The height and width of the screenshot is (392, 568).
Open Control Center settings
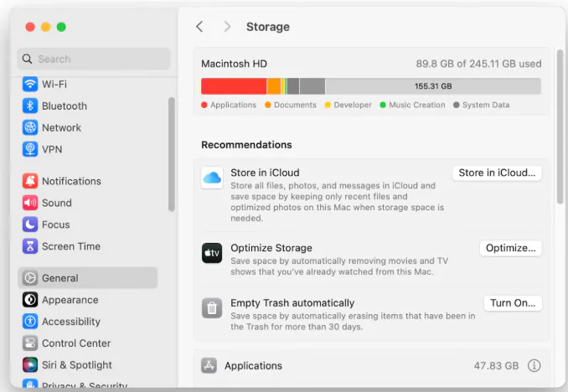coord(76,343)
